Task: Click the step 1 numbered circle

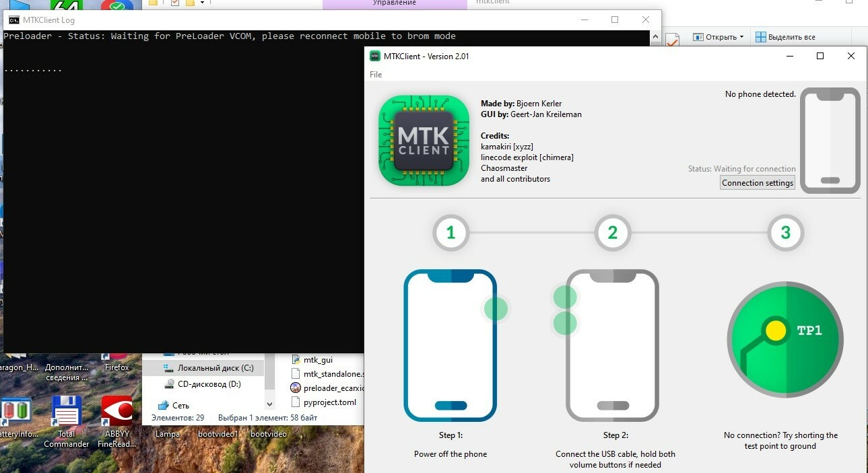Action: pos(450,233)
